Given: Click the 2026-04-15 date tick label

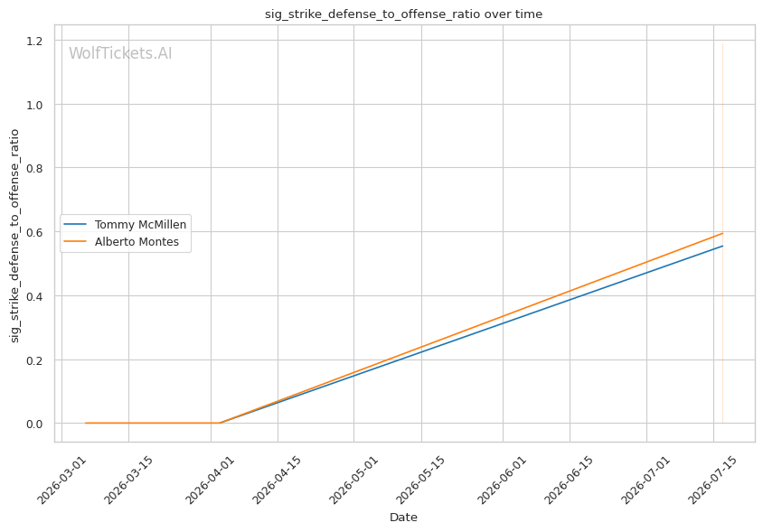Looking at the screenshot, I should 278,480.
